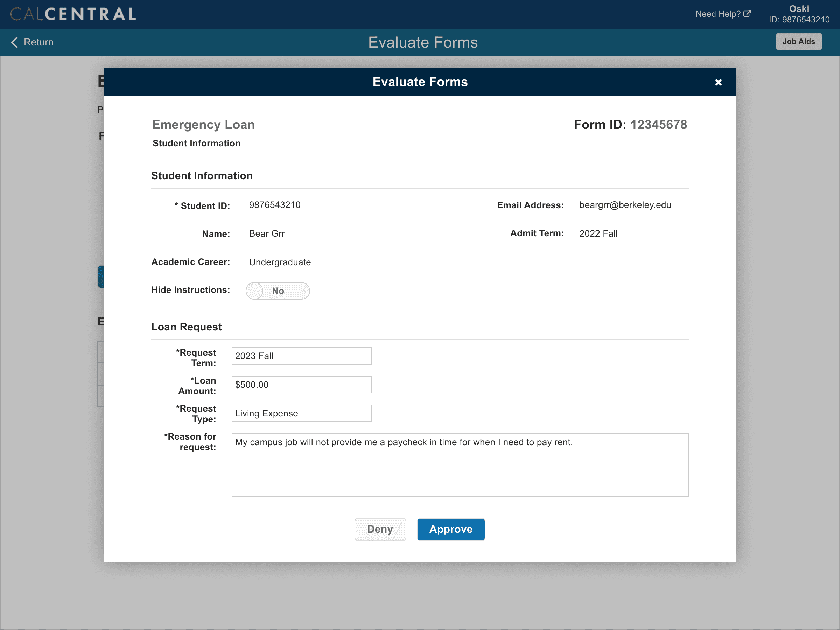Click the Loan Amount field

tap(301, 385)
